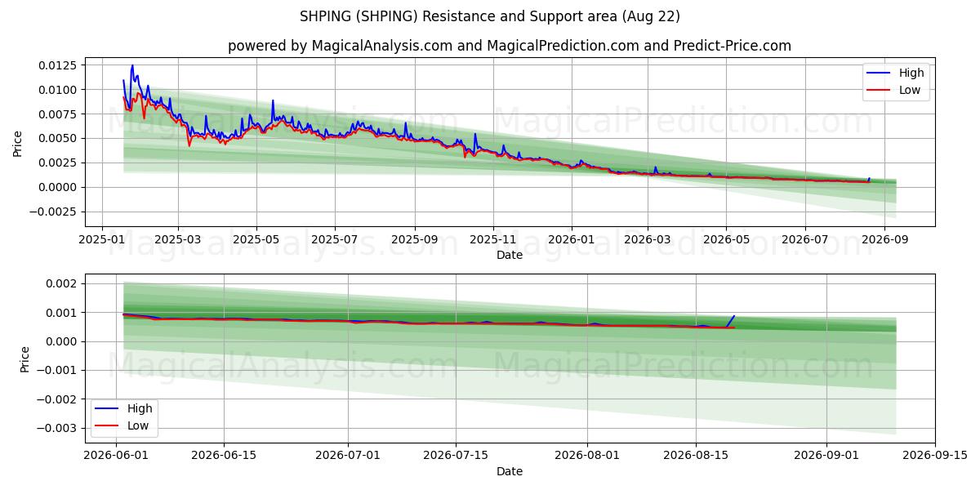Click the bottom chart y-axis value '0.000'
The width and height of the screenshot is (980, 490).
click(x=62, y=341)
